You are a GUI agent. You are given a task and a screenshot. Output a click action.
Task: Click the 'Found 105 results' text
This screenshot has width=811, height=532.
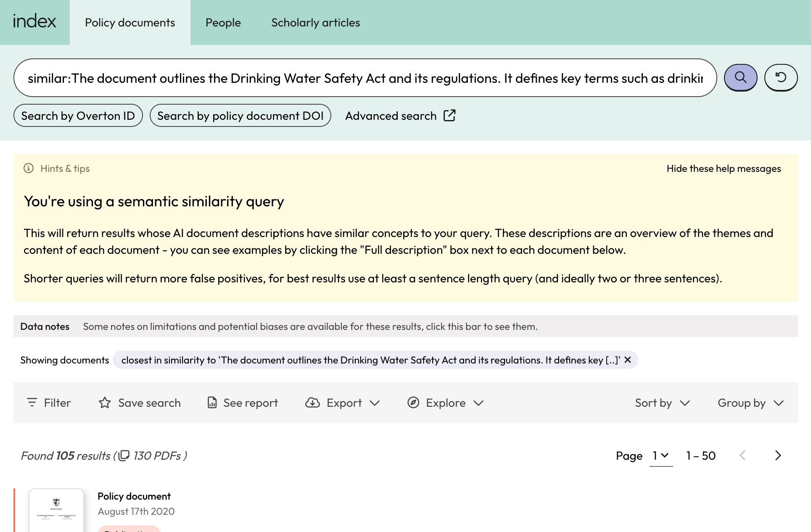pyautogui.click(x=66, y=456)
